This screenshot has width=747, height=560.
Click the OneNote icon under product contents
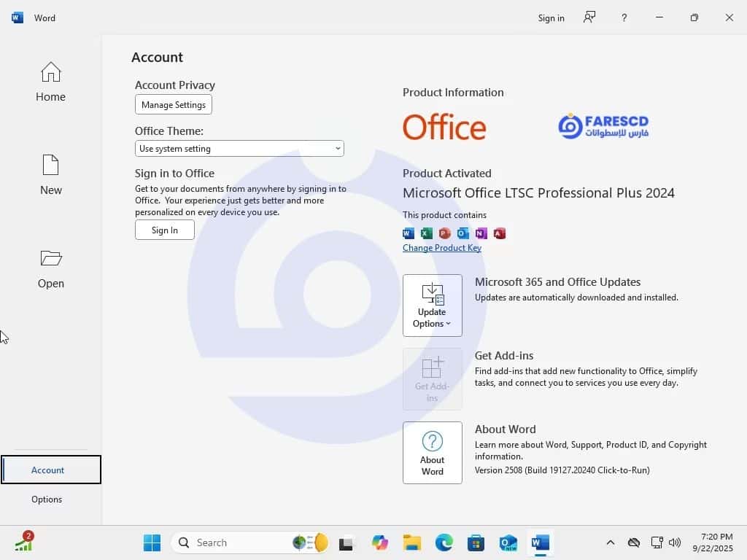coord(481,233)
